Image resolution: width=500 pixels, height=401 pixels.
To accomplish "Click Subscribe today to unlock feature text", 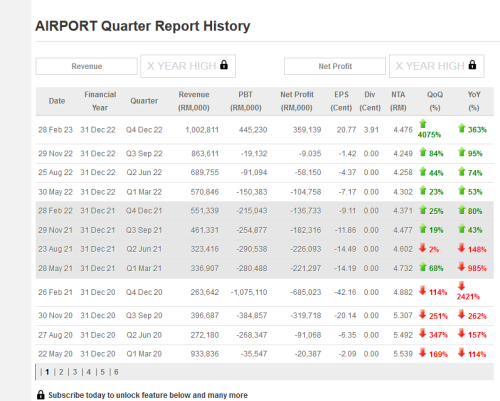I will 148,395.
